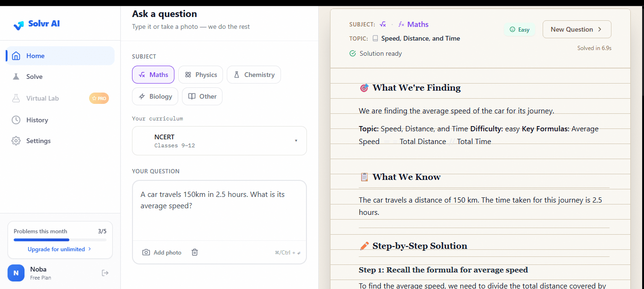Click the PRO badge next to Virtual Lab
Image resolution: width=644 pixels, height=289 pixels.
(x=99, y=98)
